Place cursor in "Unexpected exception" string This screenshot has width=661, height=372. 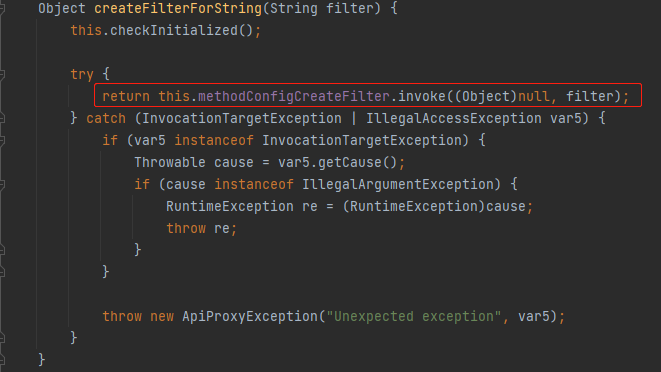tap(414, 316)
